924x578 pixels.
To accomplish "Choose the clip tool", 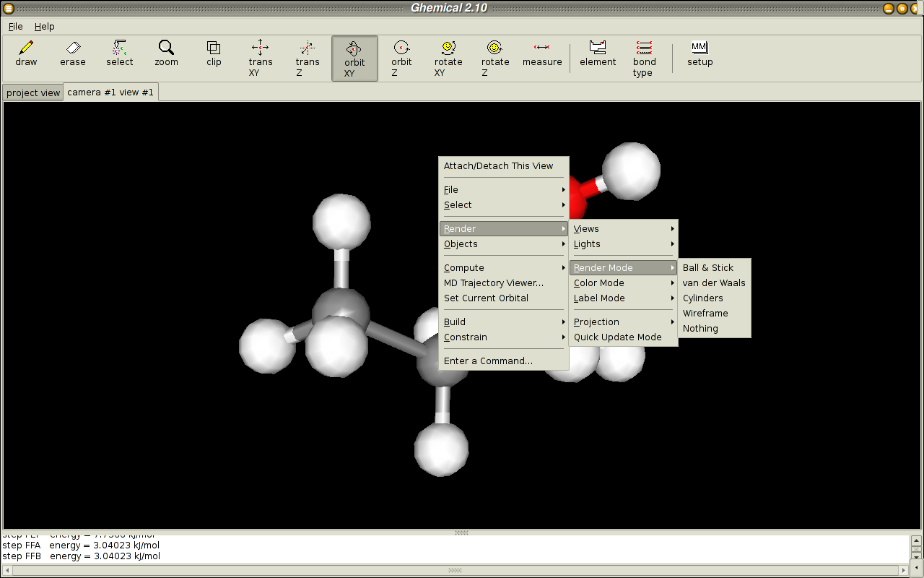I will pos(214,54).
